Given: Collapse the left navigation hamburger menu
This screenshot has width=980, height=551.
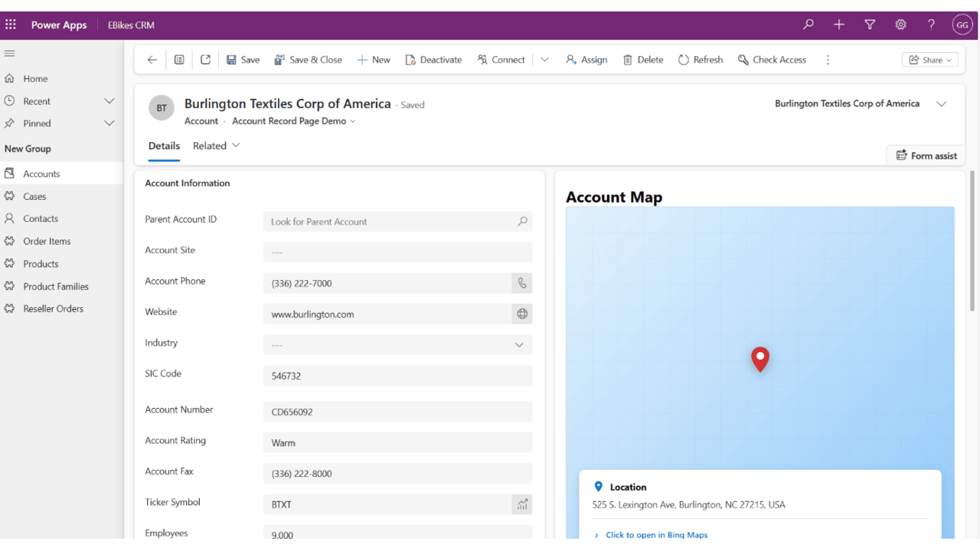Looking at the screenshot, I should click(10, 54).
